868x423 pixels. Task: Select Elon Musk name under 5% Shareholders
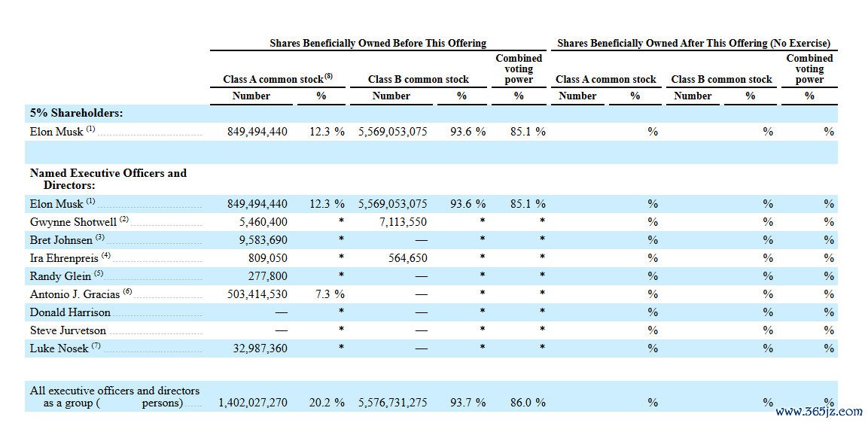62,132
